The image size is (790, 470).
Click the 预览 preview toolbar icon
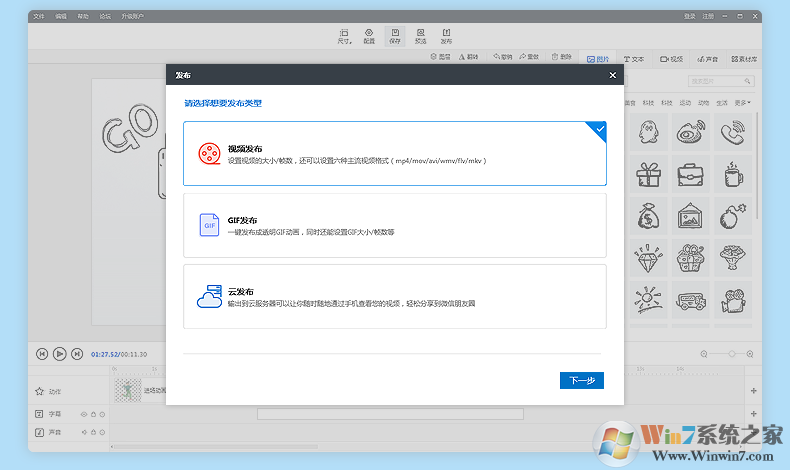pos(421,36)
